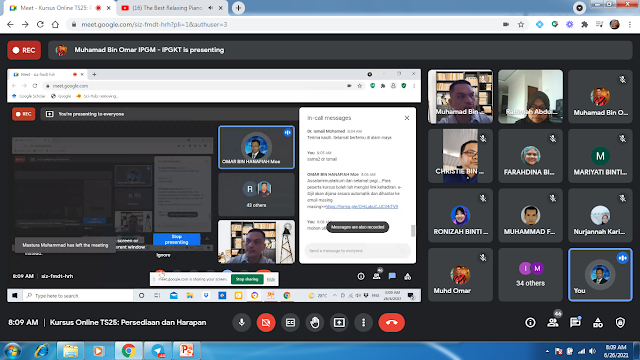Open camera permission icon in address bar
The height and width of the screenshot is (360, 640).
[506, 24]
